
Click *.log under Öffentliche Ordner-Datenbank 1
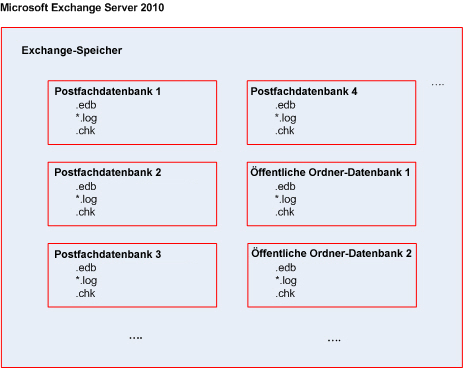[286, 199]
